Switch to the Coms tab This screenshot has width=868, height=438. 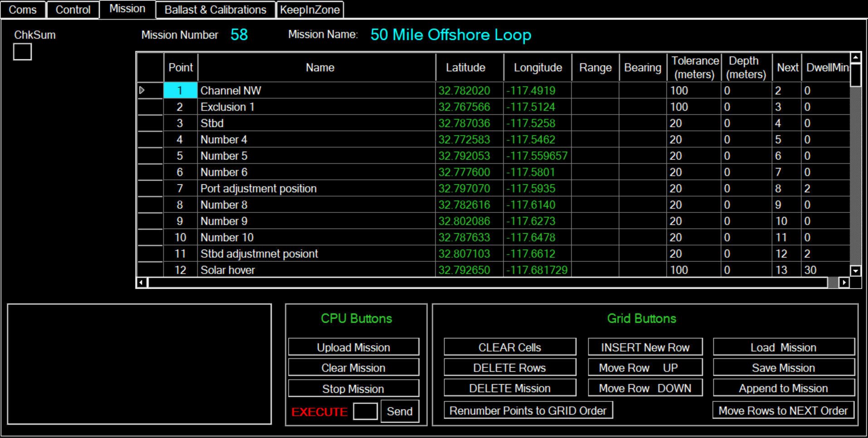[x=23, y=10]
